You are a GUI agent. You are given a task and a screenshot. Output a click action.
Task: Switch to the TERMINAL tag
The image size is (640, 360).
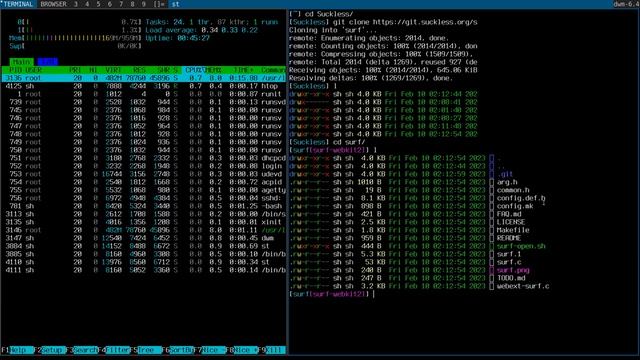[x=18, y=4]
